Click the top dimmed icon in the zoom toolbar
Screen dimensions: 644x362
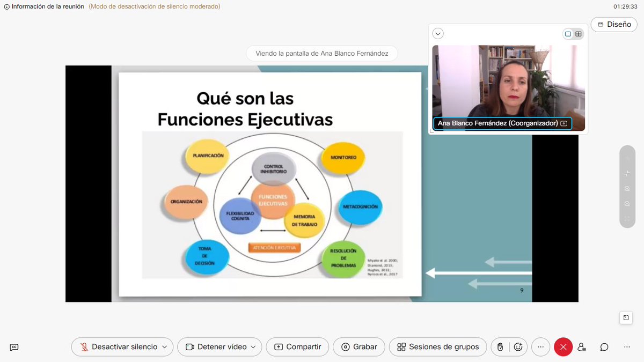(x=627, y=159)
